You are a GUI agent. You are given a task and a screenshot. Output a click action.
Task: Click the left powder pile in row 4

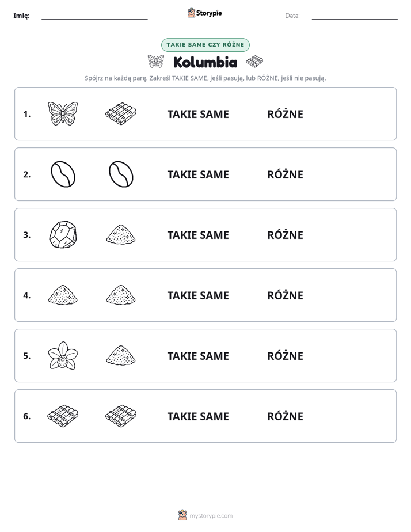pyautogui.click(x=63, y=295)
